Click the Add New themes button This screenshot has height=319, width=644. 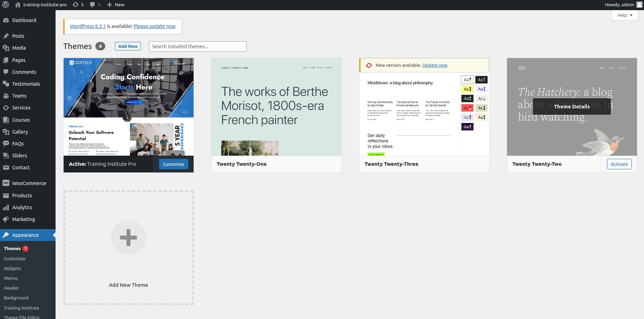(128, 46)
